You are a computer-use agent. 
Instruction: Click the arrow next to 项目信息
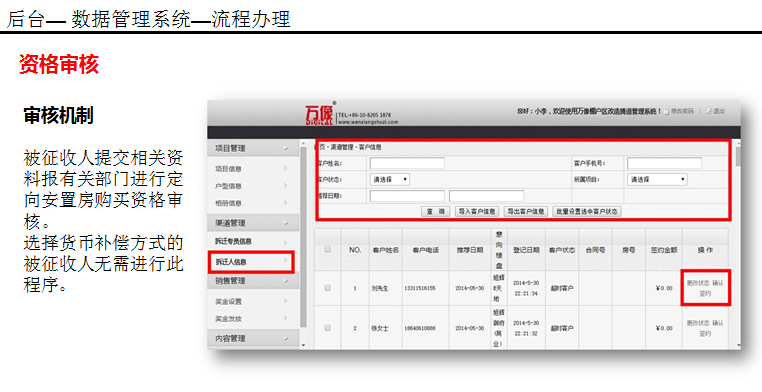tap(286, 168)
